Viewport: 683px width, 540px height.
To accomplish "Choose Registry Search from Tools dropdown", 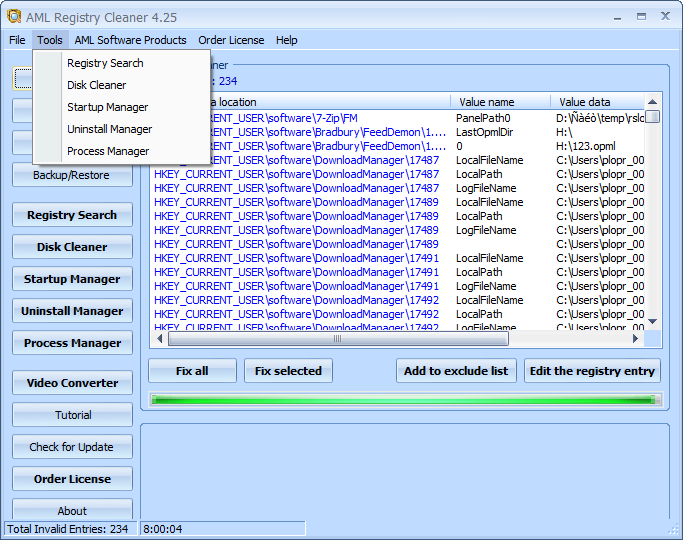I will (x=122, y=63).
